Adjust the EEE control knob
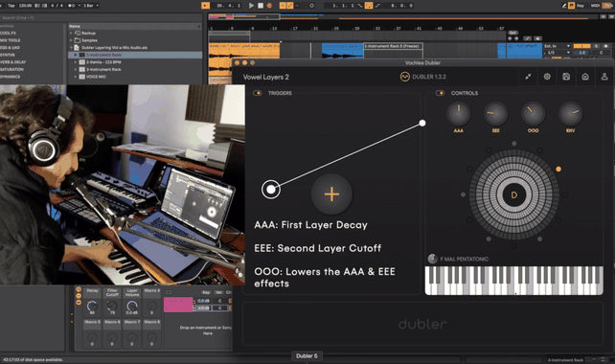The image size is (615, 364). click(x=496, y=114)
